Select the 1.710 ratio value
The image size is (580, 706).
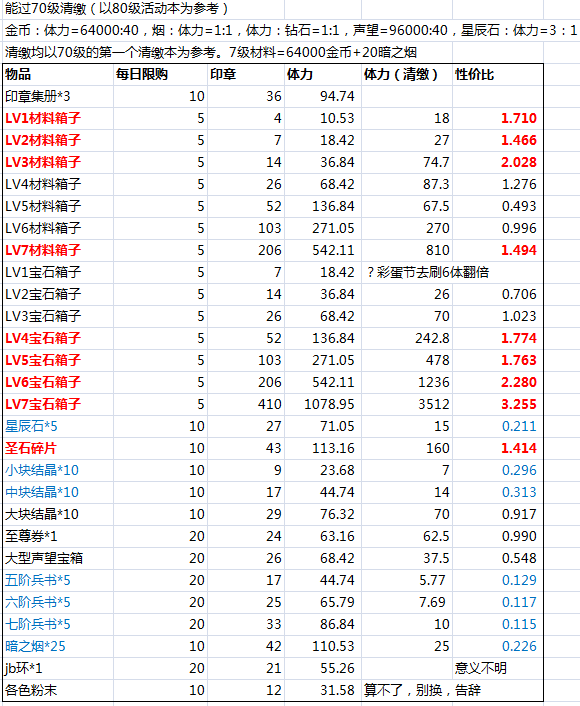click(x=519, y=118)
